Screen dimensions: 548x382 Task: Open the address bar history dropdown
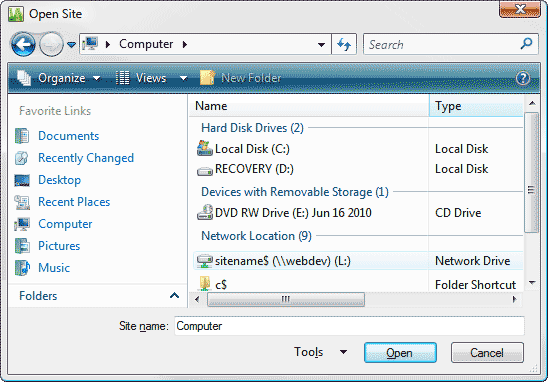[x=321, y=44]
